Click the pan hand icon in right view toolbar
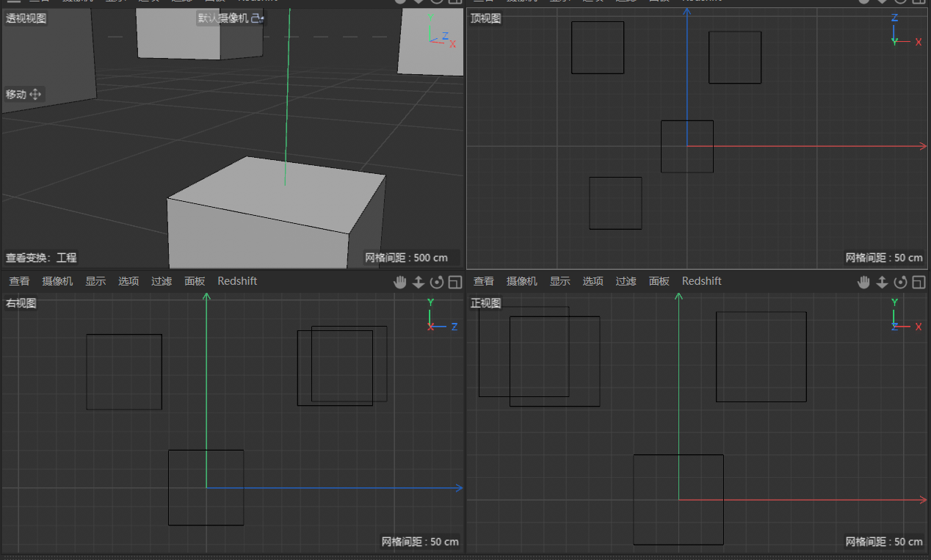Screen dimensions: 931x560 point(400,282)
